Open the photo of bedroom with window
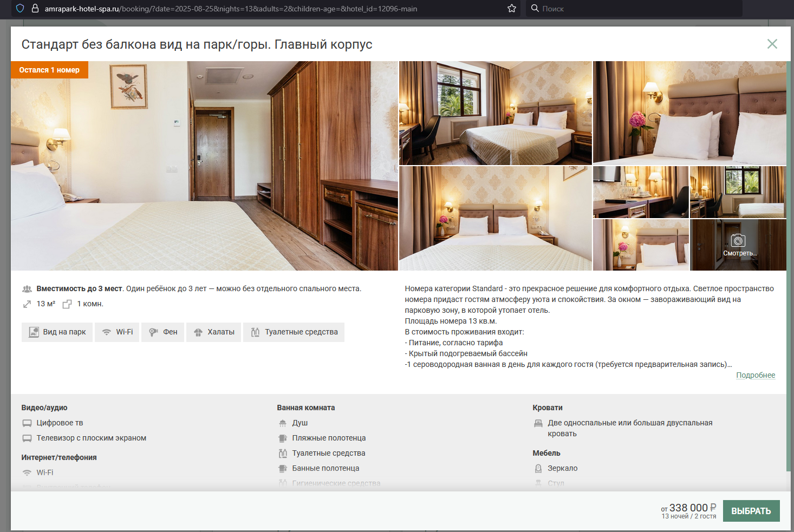 click(x=496, y=113)
